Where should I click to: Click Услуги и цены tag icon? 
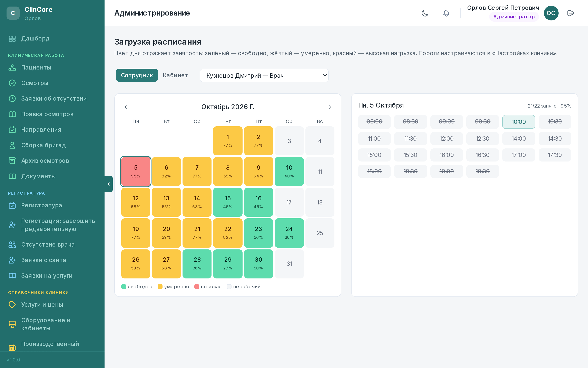[x=12, y=304]
